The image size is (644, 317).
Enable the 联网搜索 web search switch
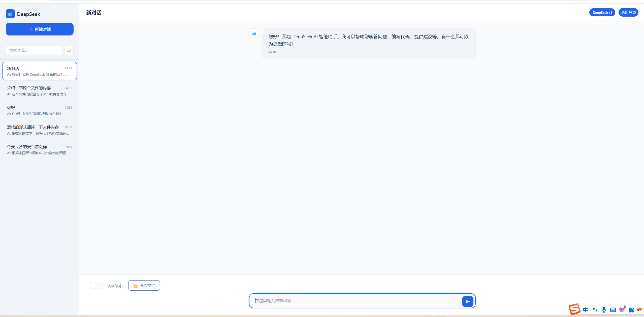coord(97,286)
